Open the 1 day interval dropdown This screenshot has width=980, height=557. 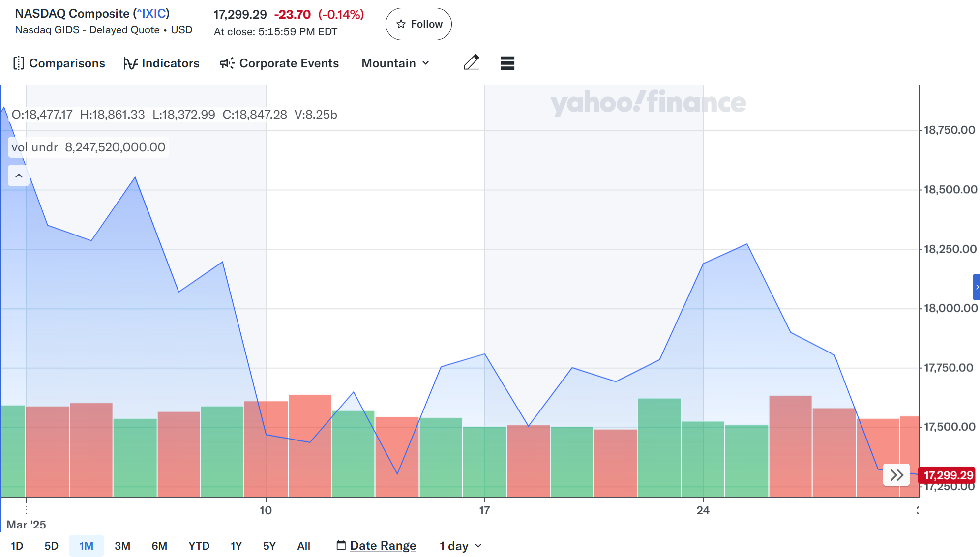[x=460, y=546]
